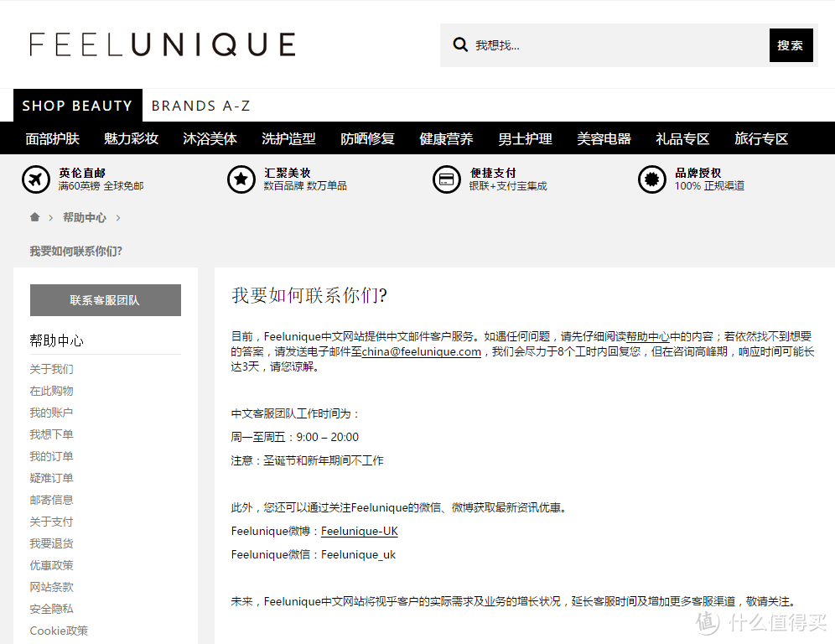The image size is (835, 644).
Task: Click the 汇聚美妆 heading text
Action: click(x=288, y=173)
